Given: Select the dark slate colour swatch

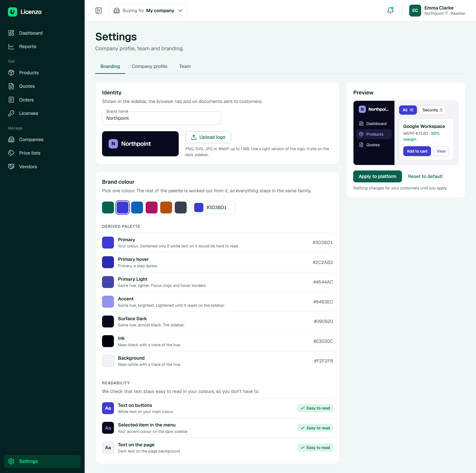Looking at the screenshot, I should 181,207.
